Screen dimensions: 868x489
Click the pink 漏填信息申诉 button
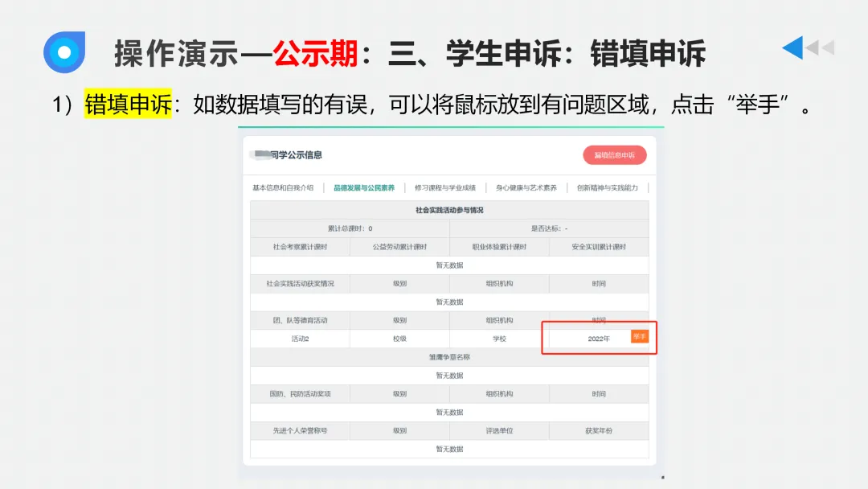[x=613, y=154]
